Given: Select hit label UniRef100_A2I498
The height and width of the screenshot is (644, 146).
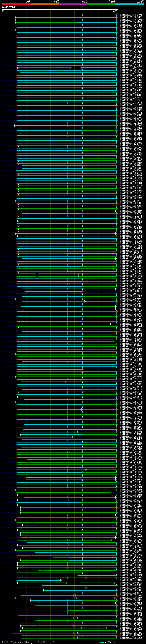Looking at the screenshot, I should (131, 153).
